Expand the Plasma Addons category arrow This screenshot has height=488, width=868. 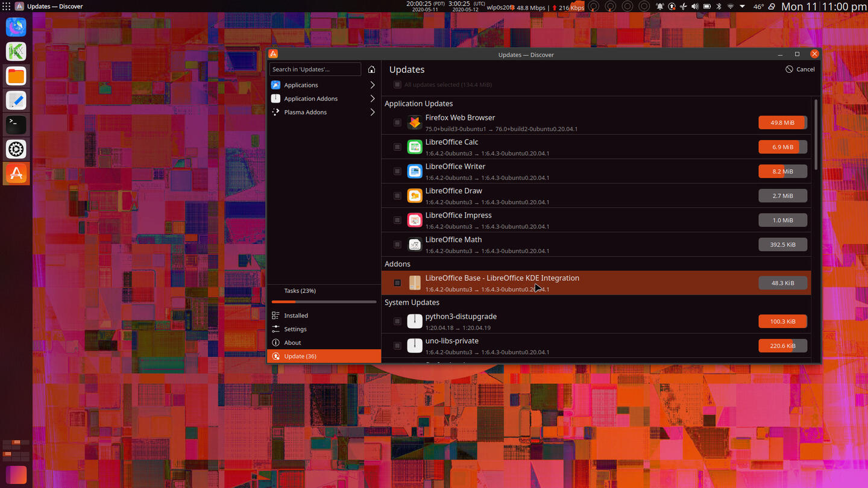373,112
